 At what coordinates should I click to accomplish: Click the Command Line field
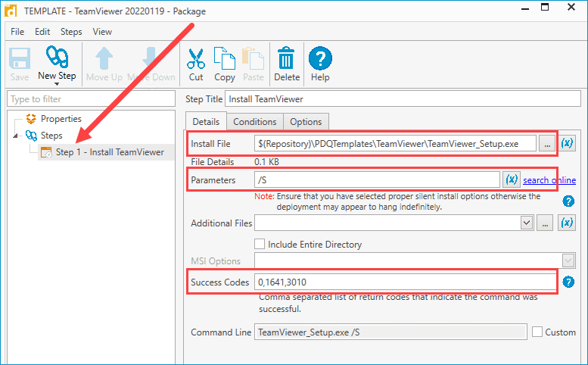click(390, 332)
